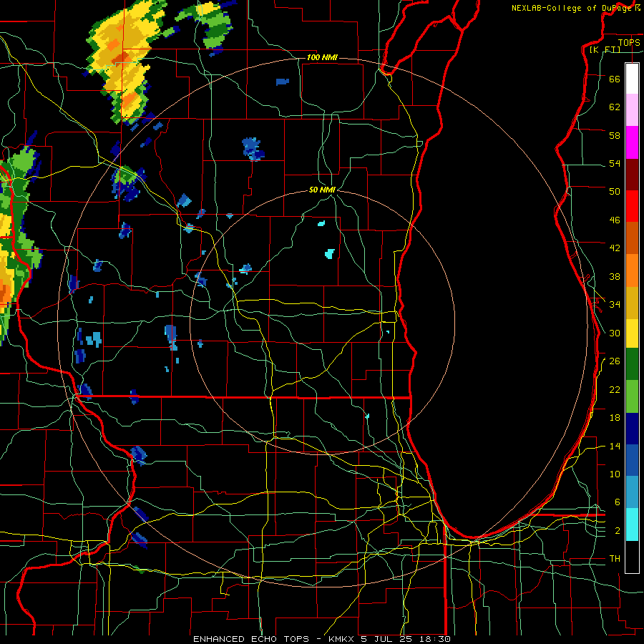Click the '66' legend value
The image size is (644, 644).
click(x=615, y=79)
